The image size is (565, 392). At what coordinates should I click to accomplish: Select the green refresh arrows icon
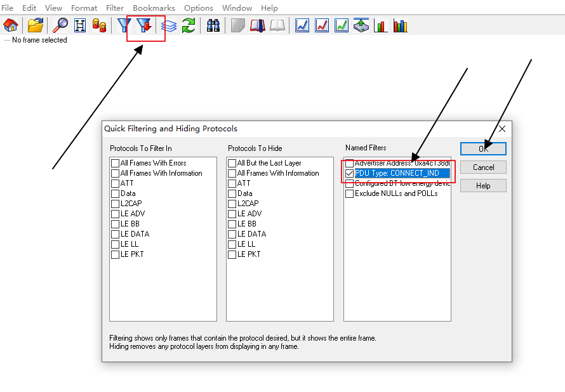click(x=189, y=25)
